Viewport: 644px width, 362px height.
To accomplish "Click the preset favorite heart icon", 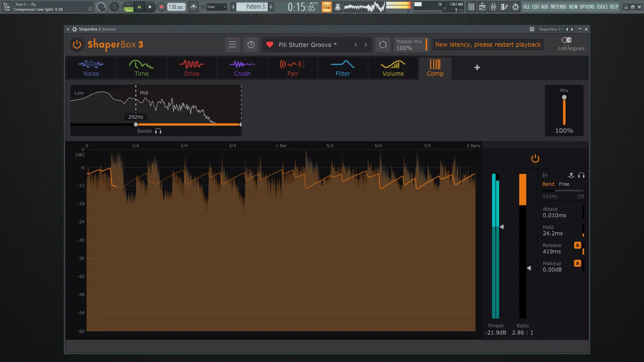I will pyautogui.click(x=270, y=45).
